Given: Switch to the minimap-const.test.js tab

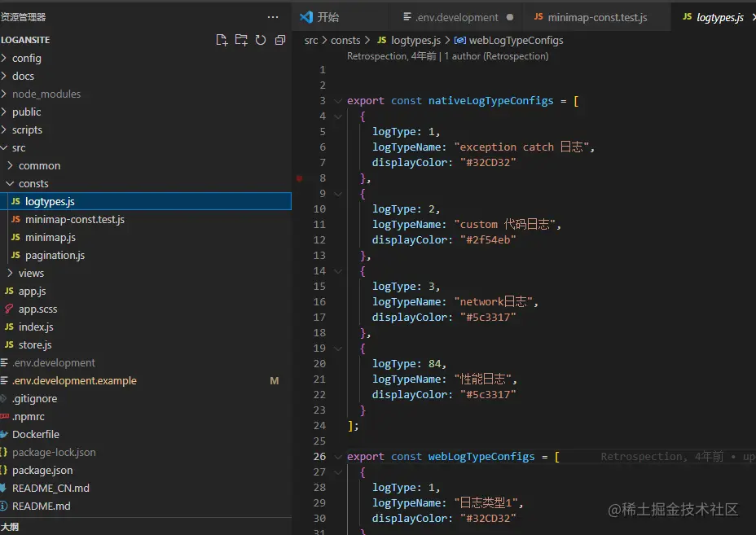Looking at the screenshot, I should point(596,17).
